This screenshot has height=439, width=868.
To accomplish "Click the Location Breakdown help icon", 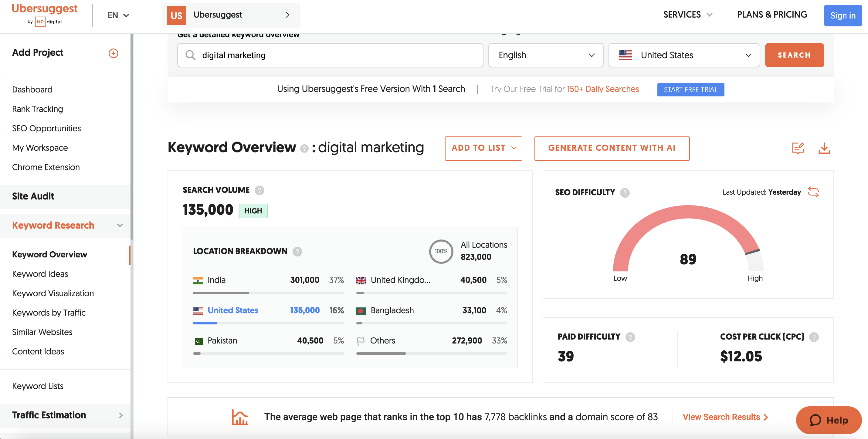I will (x=297, y=251).
